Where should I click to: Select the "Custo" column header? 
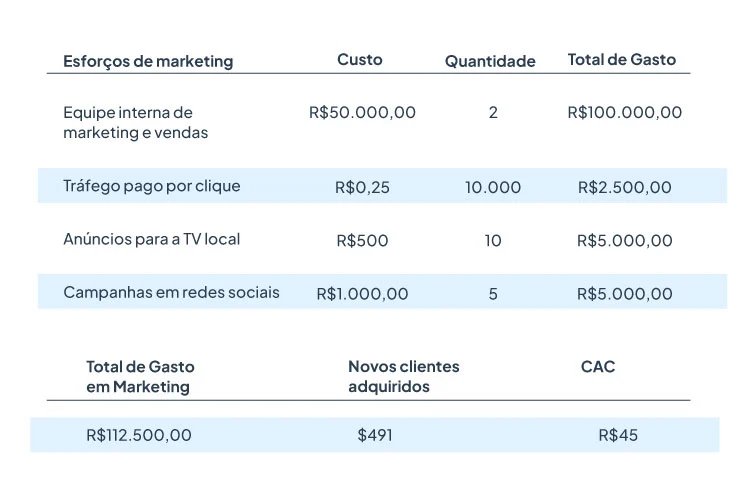click(x=360, y=60)
